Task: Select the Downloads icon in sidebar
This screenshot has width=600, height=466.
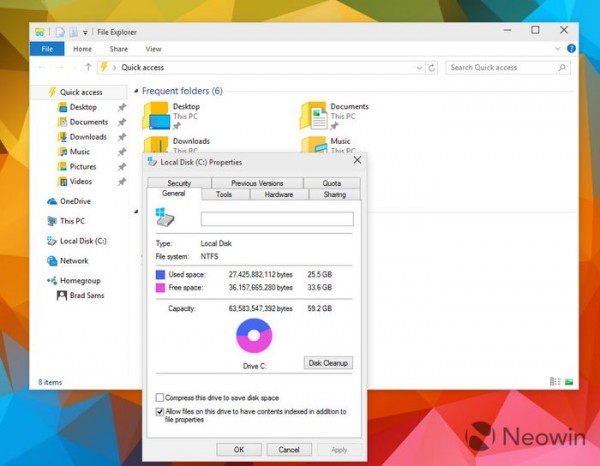Action: [62, 137]
